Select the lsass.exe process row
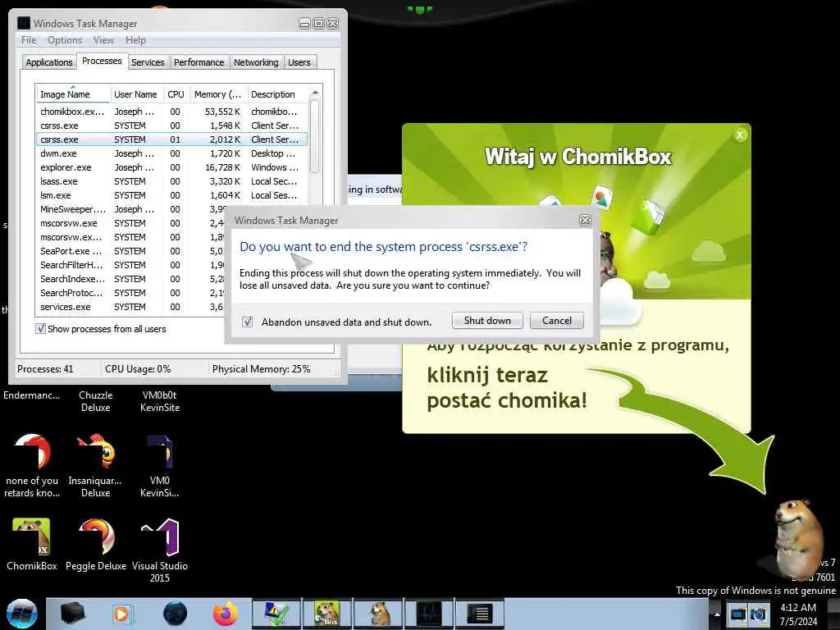Viewport: 840px width, 630px height. pos(171,181)
